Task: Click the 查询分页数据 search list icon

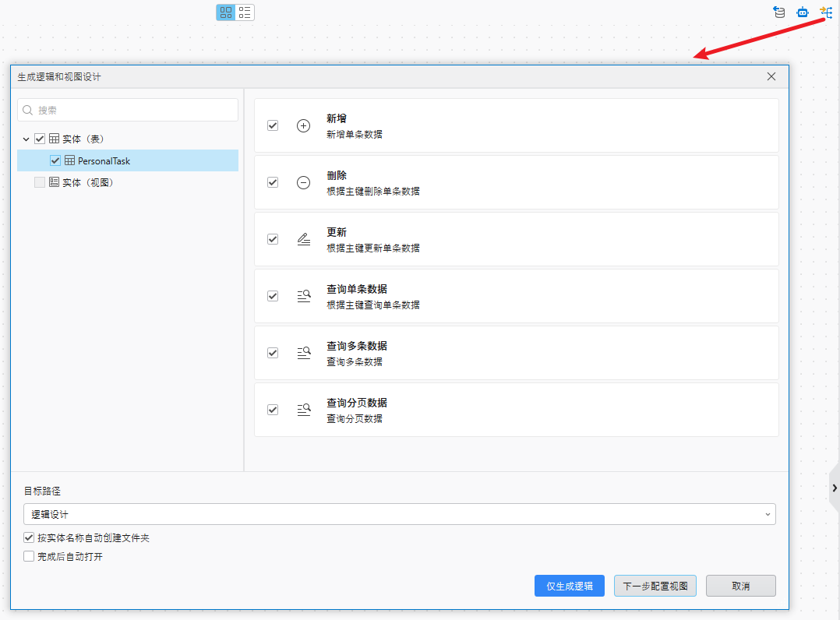Action: click(x=304, y=410)
